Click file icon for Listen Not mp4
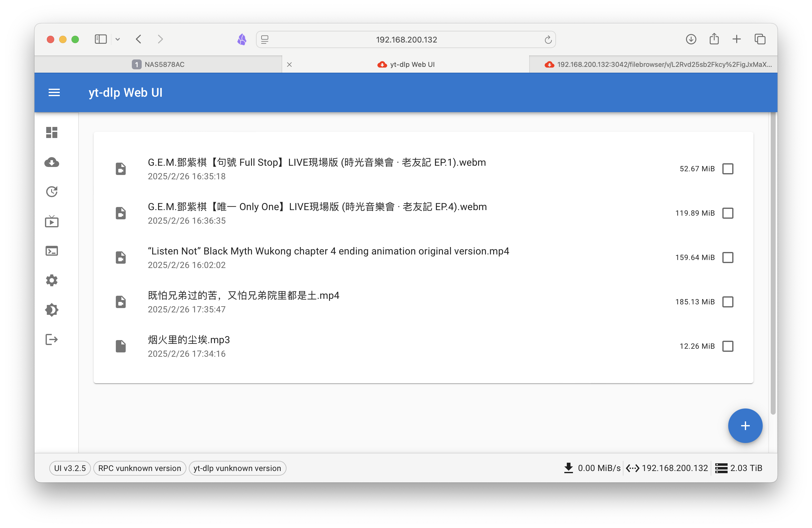Viewport: 812px width, 528px height. [121, 258]
